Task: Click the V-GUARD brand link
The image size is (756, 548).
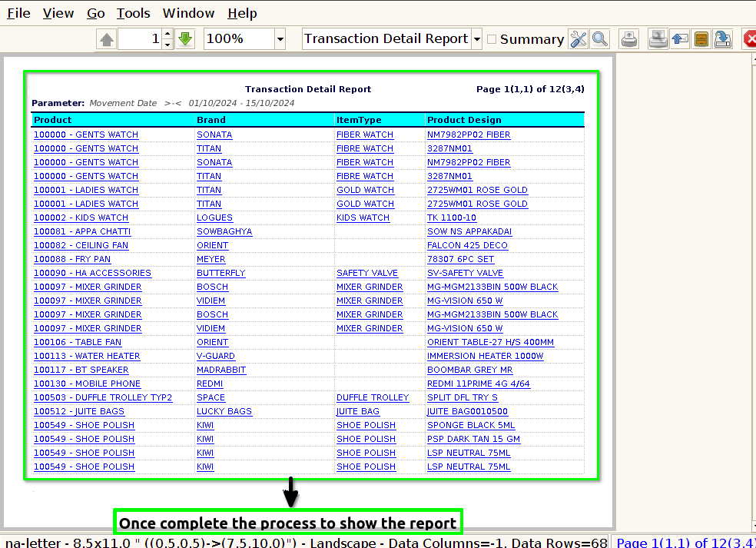Action: pyautogui.click(x=216, y=356)
